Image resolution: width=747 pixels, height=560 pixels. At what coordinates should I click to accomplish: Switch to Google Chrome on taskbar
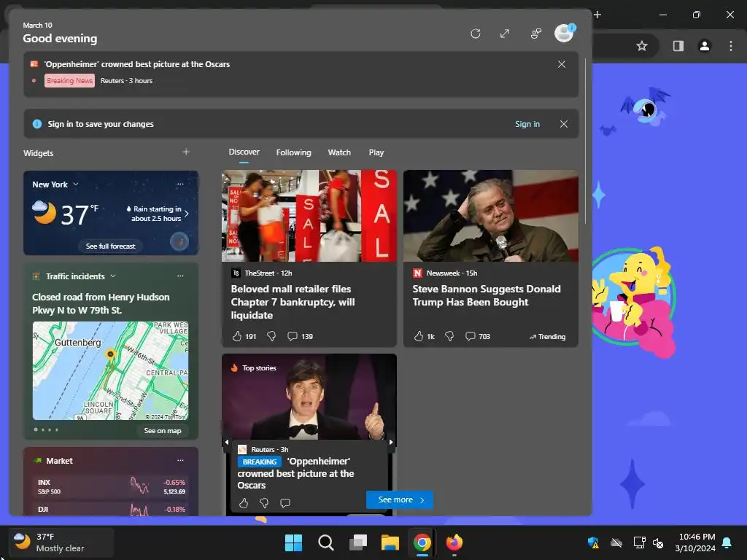pyautogui.click(x=422, y=542)
